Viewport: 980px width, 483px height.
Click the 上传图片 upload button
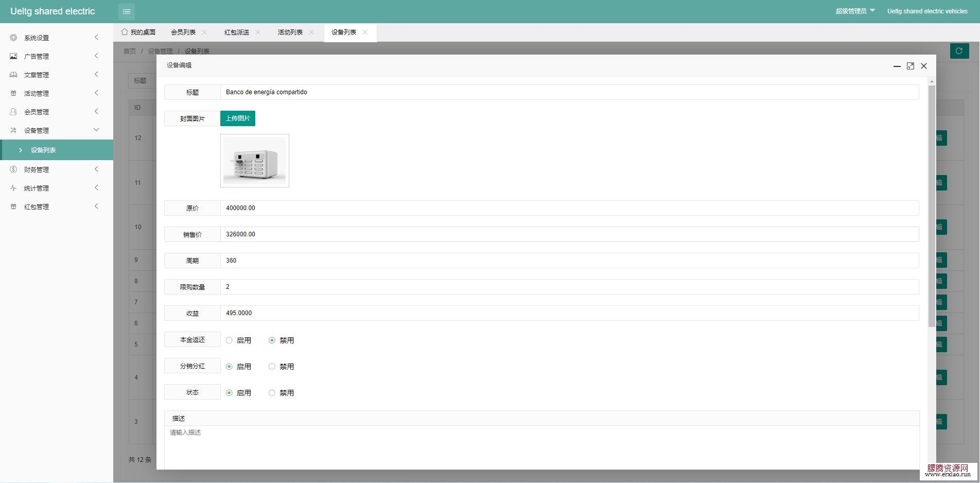tap(238, 118)
